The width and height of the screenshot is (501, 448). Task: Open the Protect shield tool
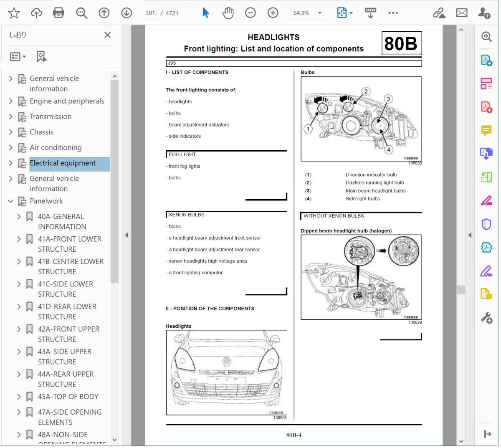486,225
